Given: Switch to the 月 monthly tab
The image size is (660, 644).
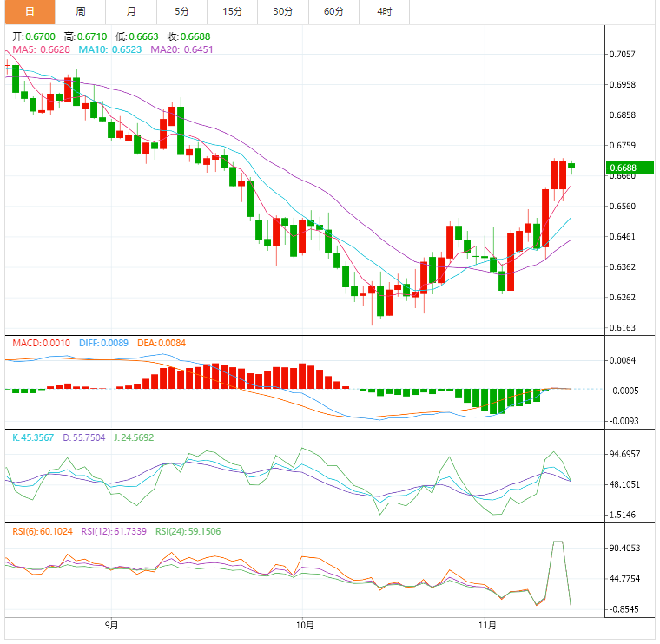Looking at the screenshot, I should pyautogui.click(x=131, y=12).
